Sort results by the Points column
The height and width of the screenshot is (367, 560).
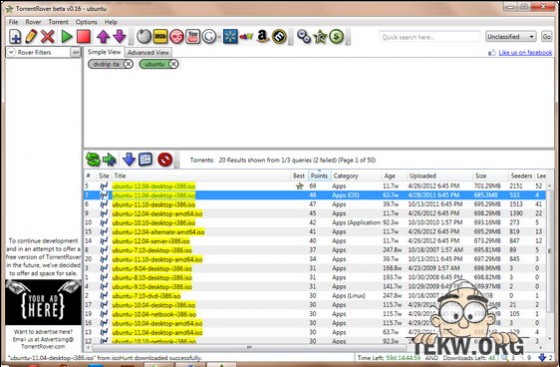coord(319,176)
